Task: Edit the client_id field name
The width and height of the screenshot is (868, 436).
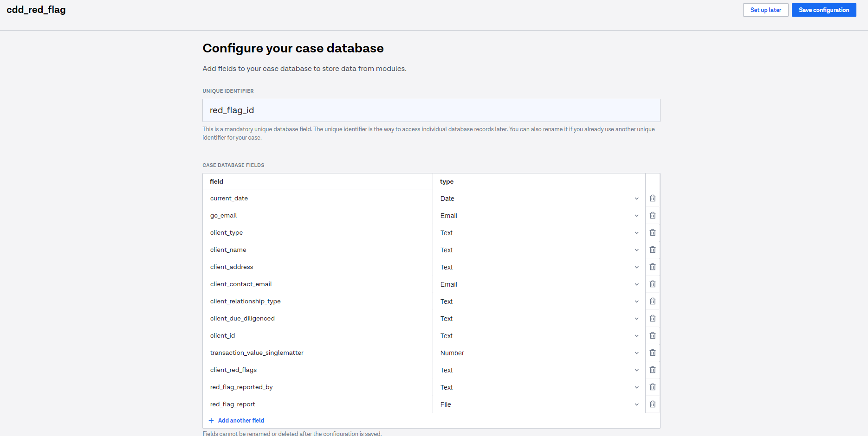Action: (x=318, y=335)
